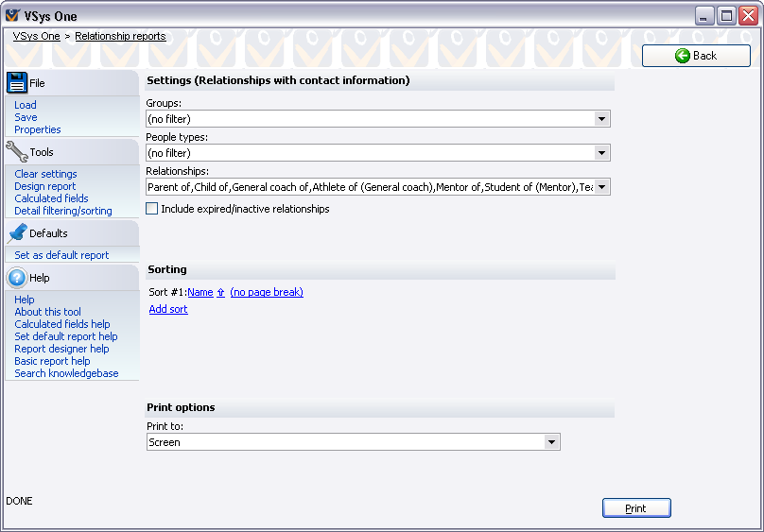Open Design report tool

point(44,186)
